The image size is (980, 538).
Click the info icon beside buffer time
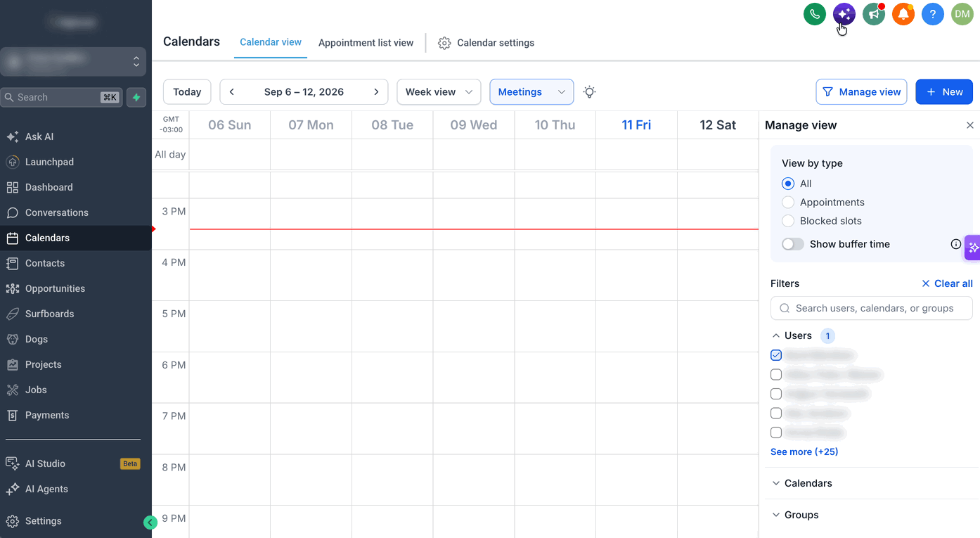coord(956,244)
